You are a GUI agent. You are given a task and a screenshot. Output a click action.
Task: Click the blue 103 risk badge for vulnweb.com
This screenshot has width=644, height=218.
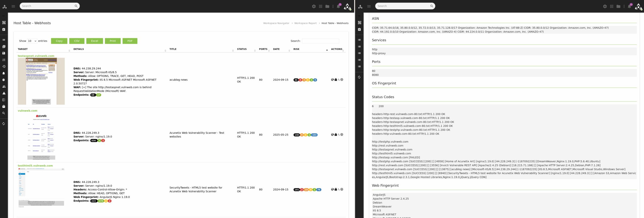click(x=314, y=135)
